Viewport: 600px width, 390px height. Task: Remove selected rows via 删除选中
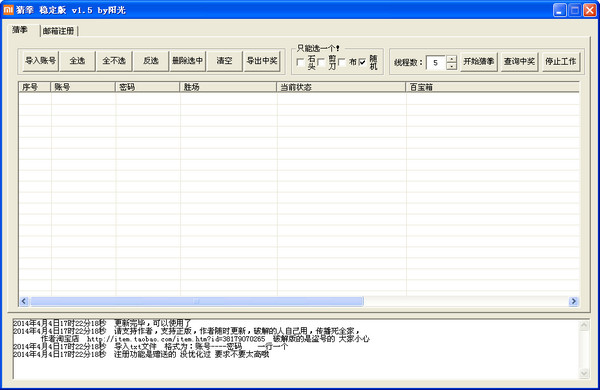188,61
